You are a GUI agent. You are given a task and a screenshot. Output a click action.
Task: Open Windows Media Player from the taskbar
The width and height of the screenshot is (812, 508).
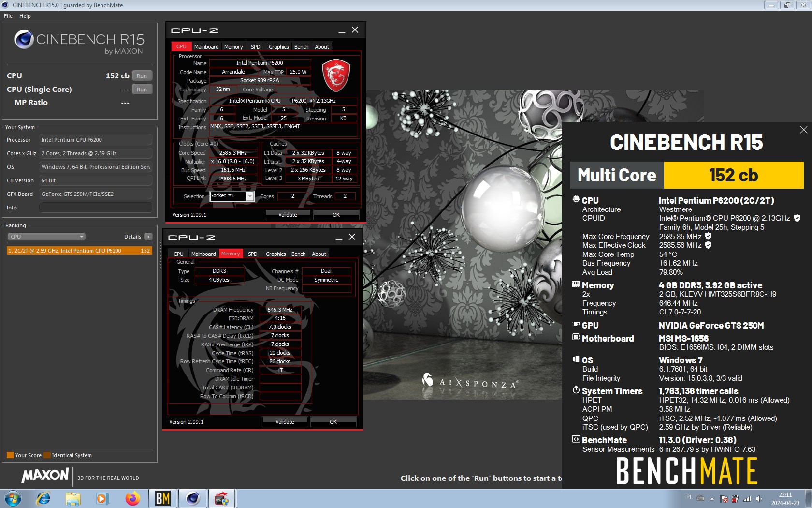click(x=102, y=498)
